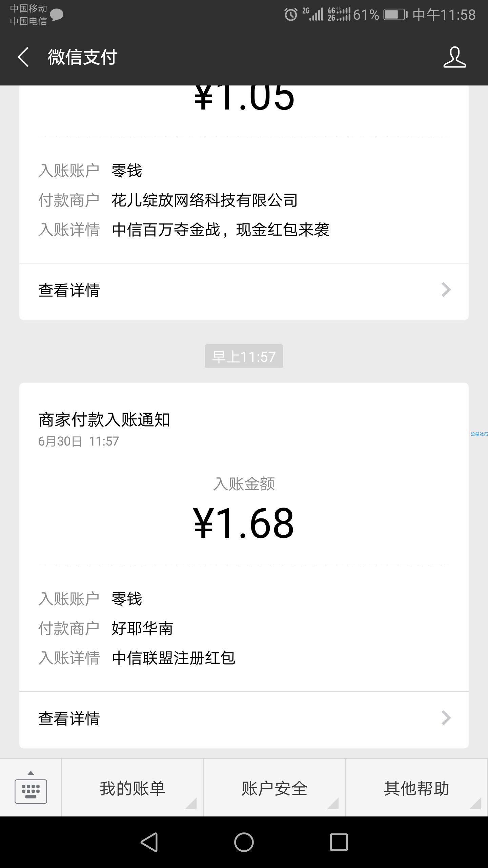The height and width of the screenshot is (868, 488).
Task: Tap the 早上11:57 timestamp label
Action: pyautogui.click(x=244, y=356)
